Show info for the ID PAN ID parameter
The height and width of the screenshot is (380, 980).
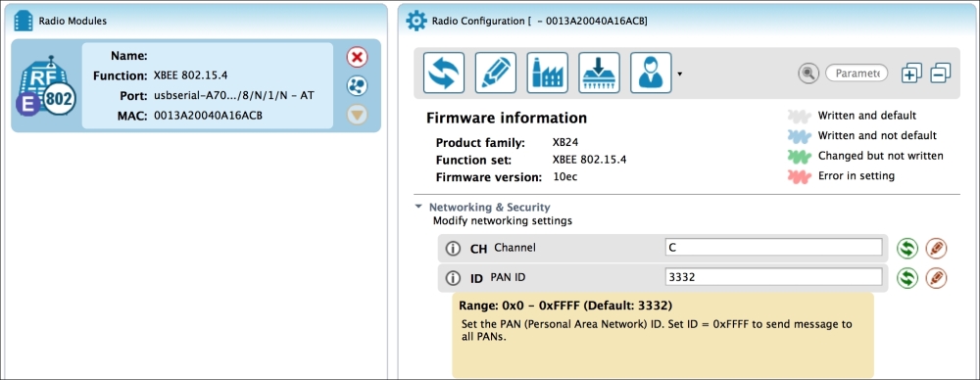[453, 278]
